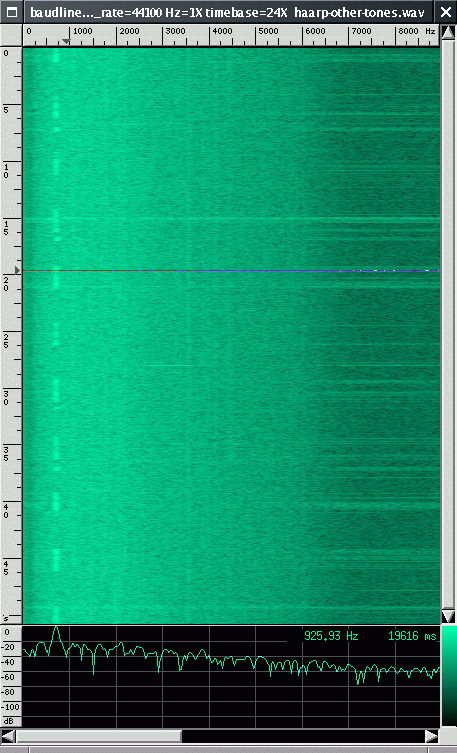
Task: Click the 1000 label on frequency ruler
Action: pos(82,31)
